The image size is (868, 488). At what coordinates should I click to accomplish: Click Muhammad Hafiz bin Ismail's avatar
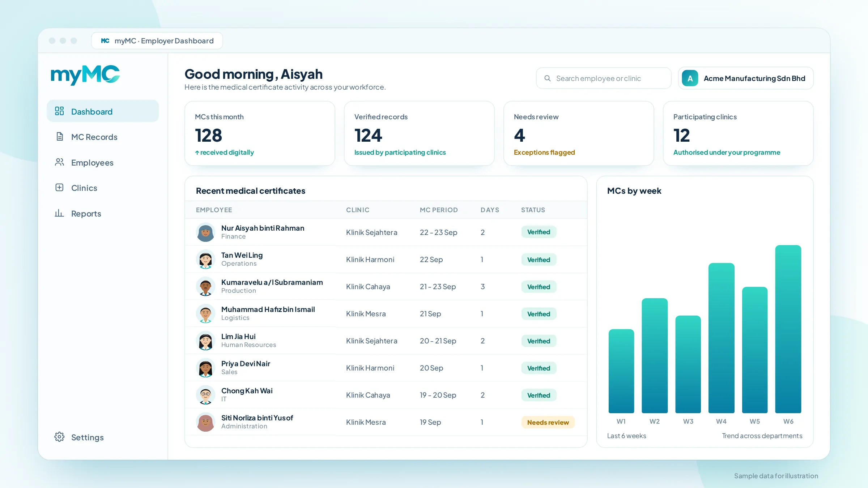coord(206,313)
